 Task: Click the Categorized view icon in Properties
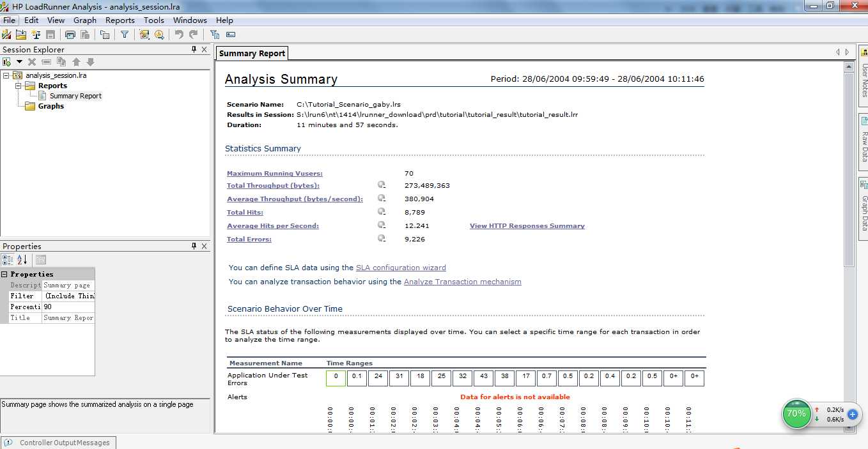[x=8, y=259]
